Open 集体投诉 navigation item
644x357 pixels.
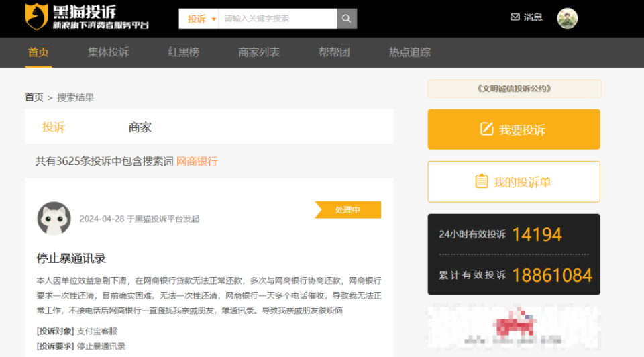pos(109,52)
